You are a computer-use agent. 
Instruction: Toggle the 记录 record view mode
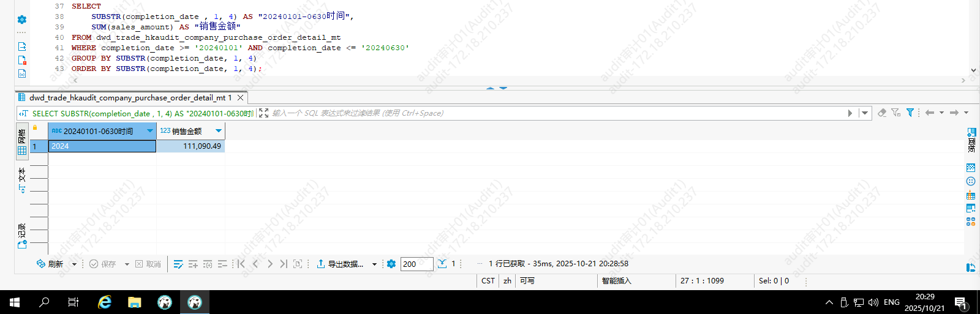[22, 236]
